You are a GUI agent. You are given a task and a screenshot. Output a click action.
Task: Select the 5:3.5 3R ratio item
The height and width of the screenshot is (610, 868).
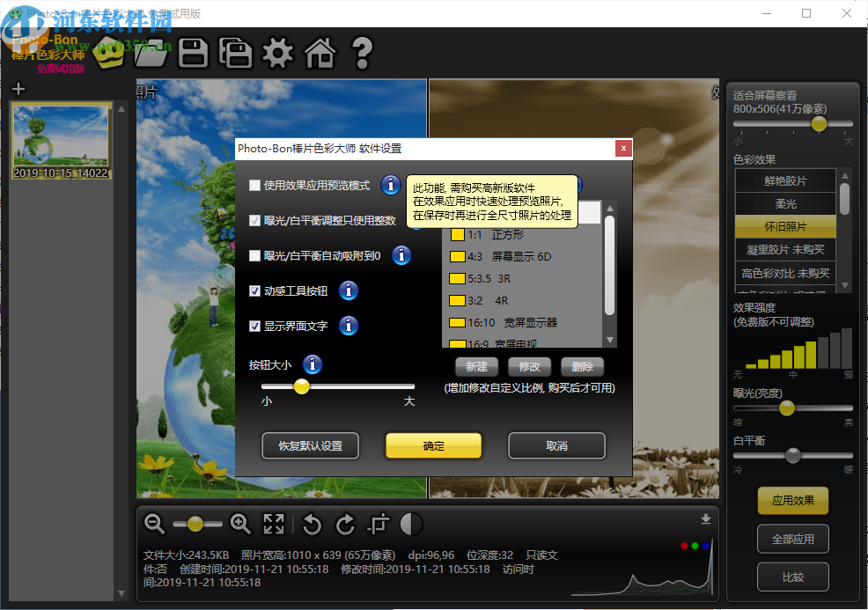(x=523, y=279)
